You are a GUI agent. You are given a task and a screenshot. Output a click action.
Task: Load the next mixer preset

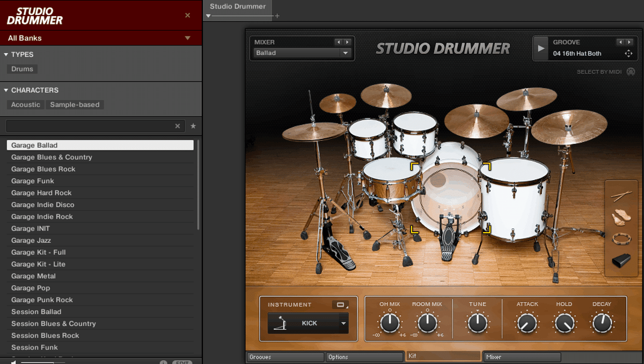pos(347,42)
